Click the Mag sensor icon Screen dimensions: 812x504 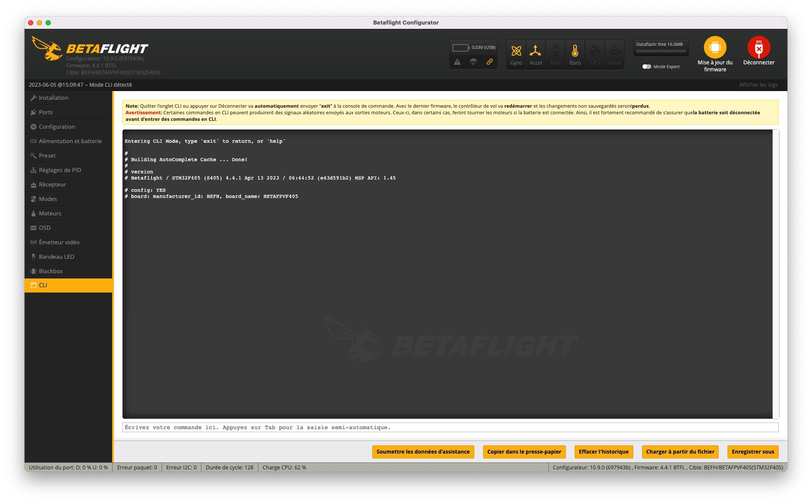pyautogui.click(x=555, y=54)
